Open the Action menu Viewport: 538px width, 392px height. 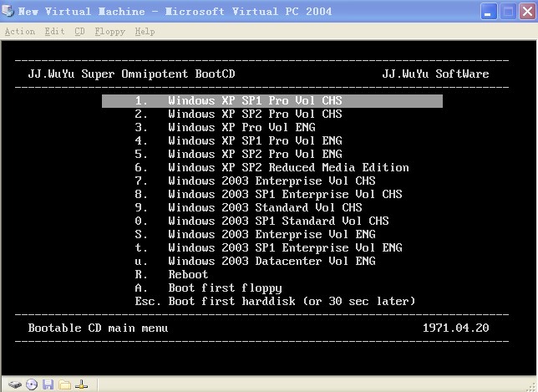coord(20,32)
